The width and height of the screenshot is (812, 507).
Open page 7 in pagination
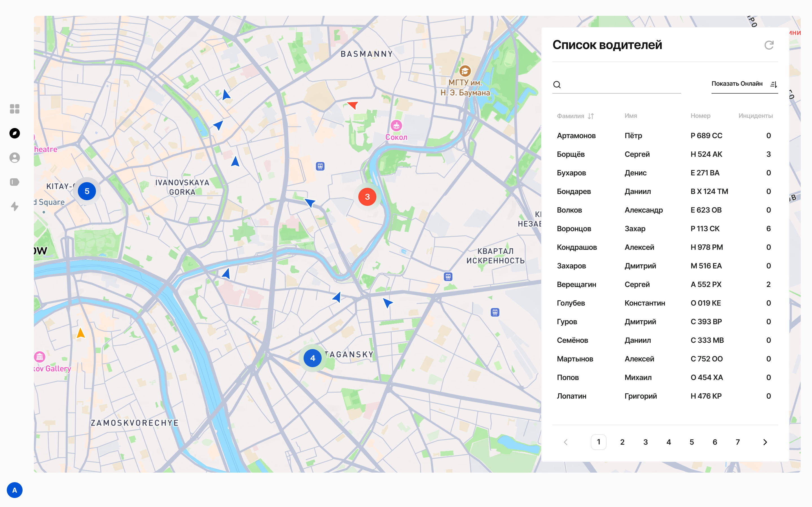(x=738, y=442)
